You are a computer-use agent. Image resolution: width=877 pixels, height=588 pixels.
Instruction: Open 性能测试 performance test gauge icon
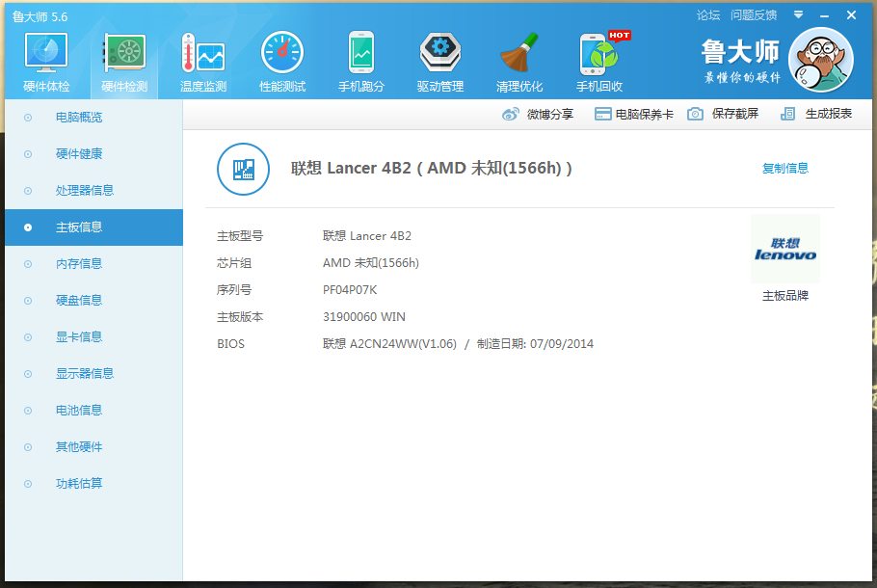[x=282, y=53]
